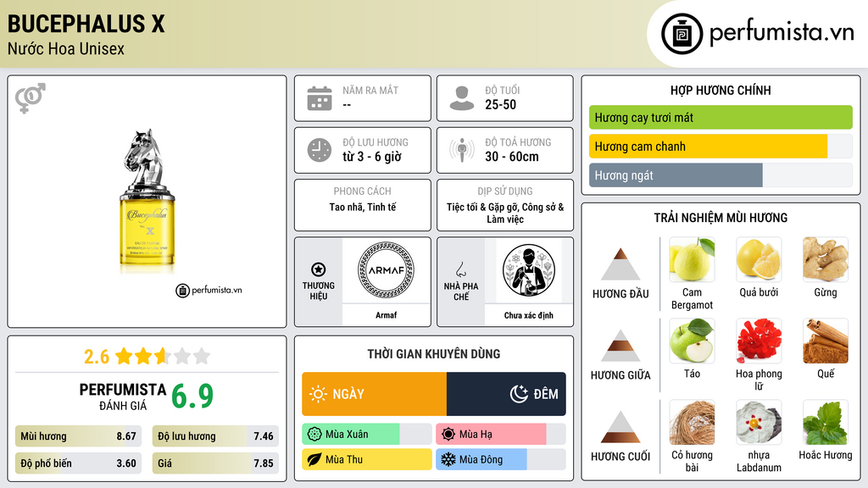This screenshot has height=488, width=868.
Task: Select the Hoa phong lữ geranium image
Action: pyautogui.click(x=759, y=341)
